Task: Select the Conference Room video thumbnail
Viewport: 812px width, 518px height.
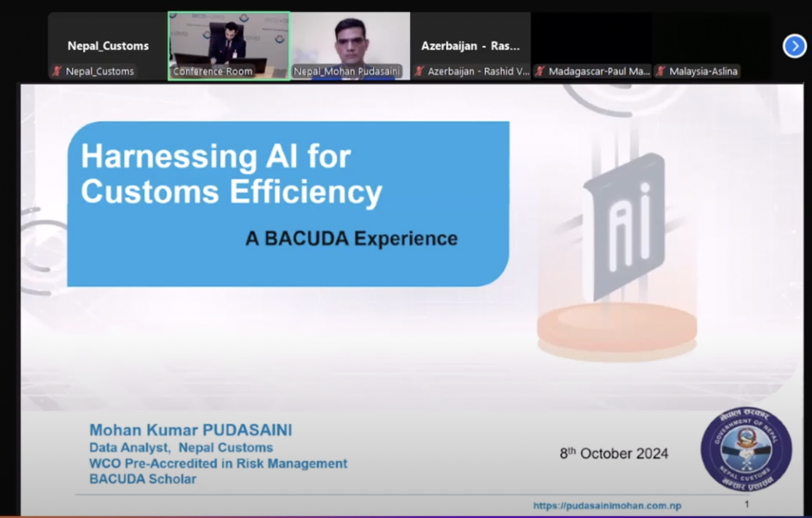Action: click(229, 41)
